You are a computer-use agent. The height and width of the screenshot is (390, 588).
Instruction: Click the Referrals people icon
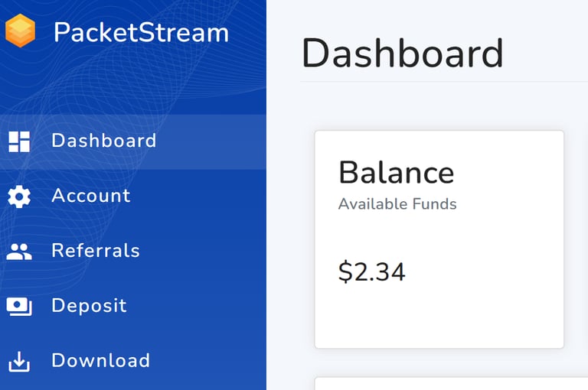tap(19, 252)
